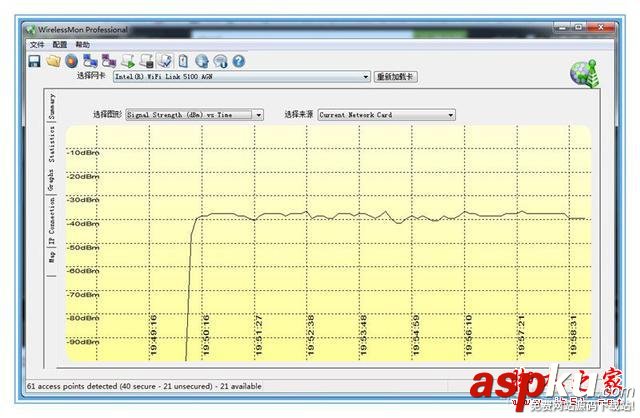Click the 选择图形 label
The width and height of the screenshot is (640, 418).
coord(107,114)
